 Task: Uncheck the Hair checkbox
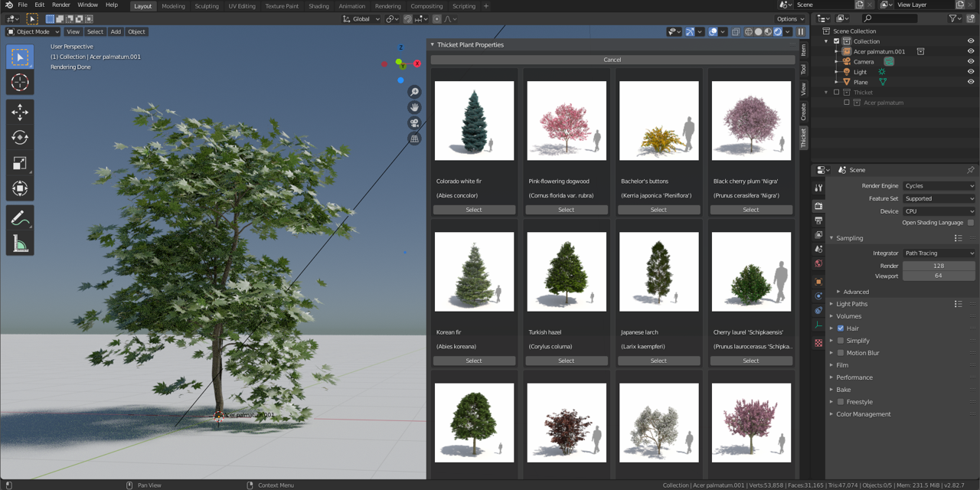point(841,328)
